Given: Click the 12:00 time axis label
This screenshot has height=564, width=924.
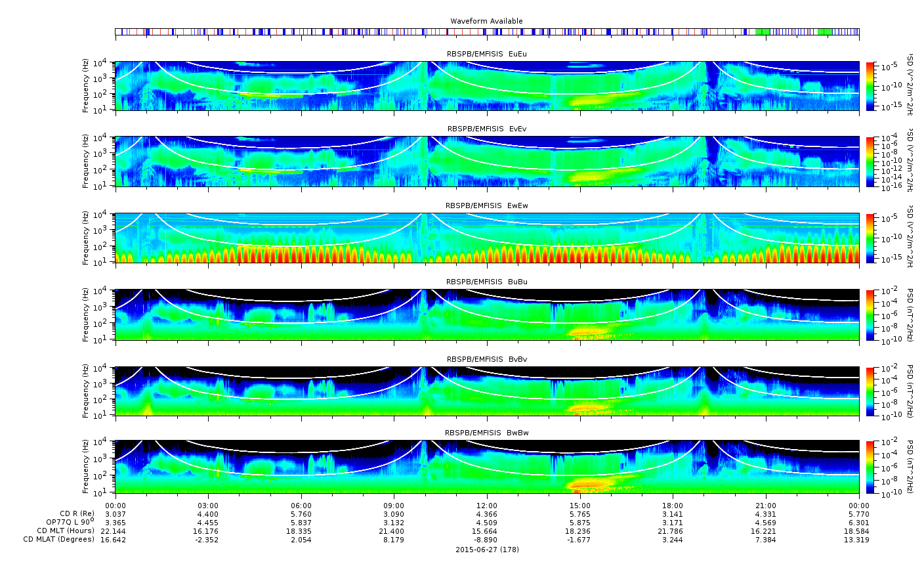Looking at the screenshot, I should point(487,505).
